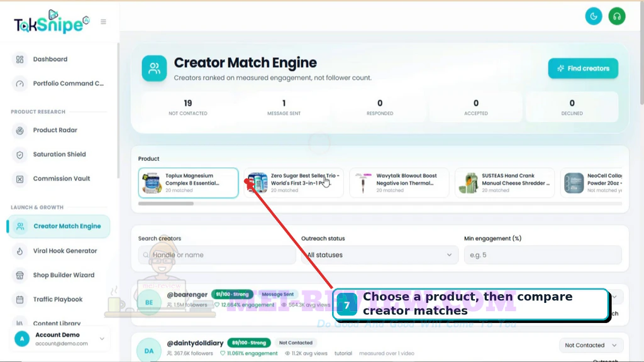The height and width of the screenshot is (362, 644).
Task: Open the All statuses dropdown
Action: point(379,255)
